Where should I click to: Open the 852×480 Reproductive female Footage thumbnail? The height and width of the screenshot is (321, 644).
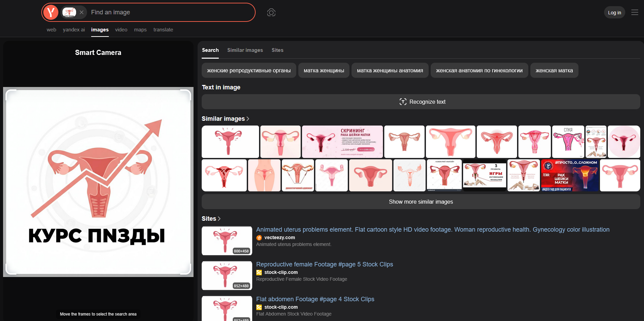(x=227, y=276)
